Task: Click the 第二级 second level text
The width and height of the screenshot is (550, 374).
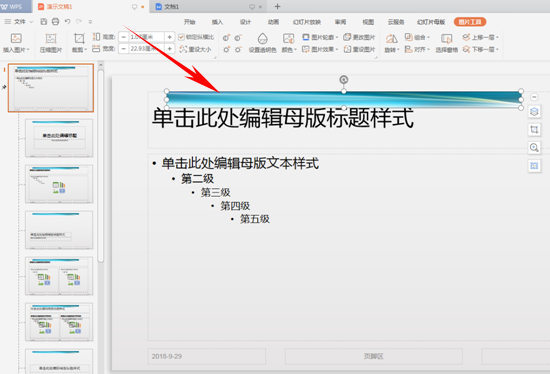Action: tap(197, 179)
